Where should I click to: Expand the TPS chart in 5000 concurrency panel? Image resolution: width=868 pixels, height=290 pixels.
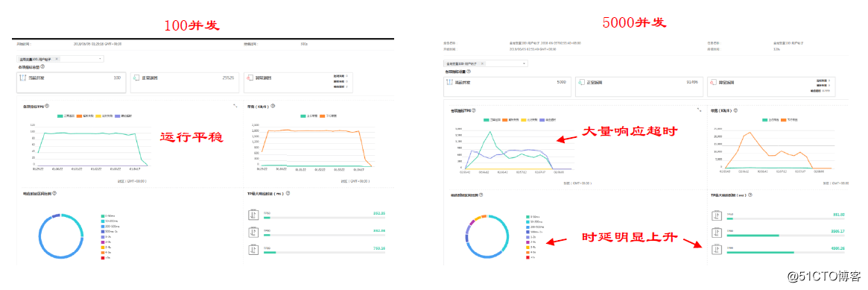point(699,110)
